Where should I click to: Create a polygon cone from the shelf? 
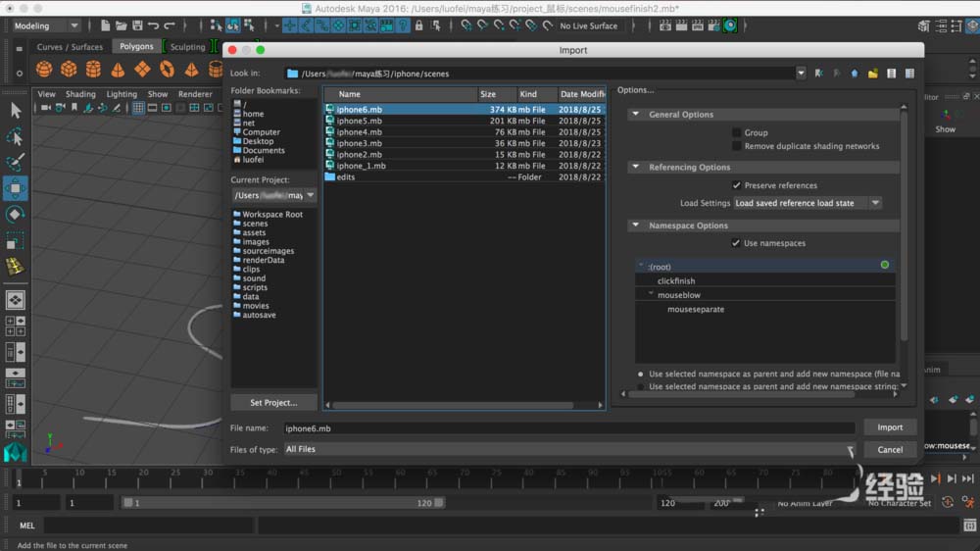tap(118, 69)
